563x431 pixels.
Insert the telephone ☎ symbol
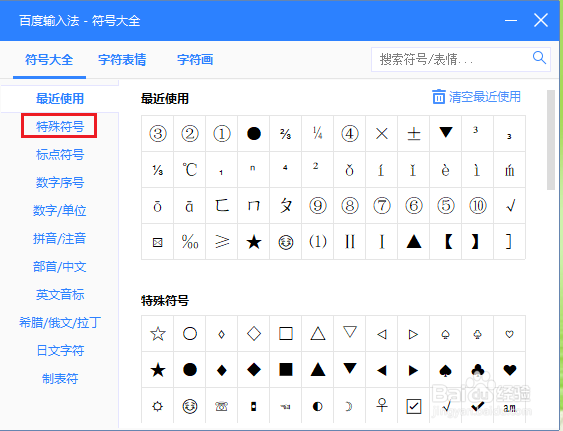(222, 406)
